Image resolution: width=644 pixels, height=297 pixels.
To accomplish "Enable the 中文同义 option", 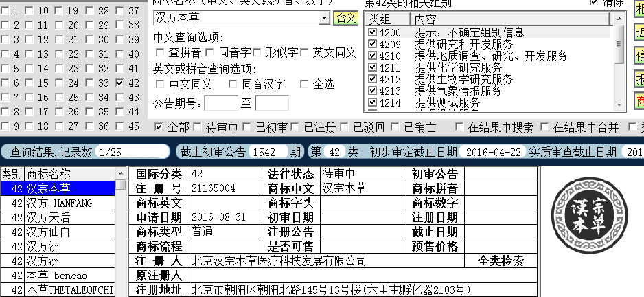I will tap(160, 85).
